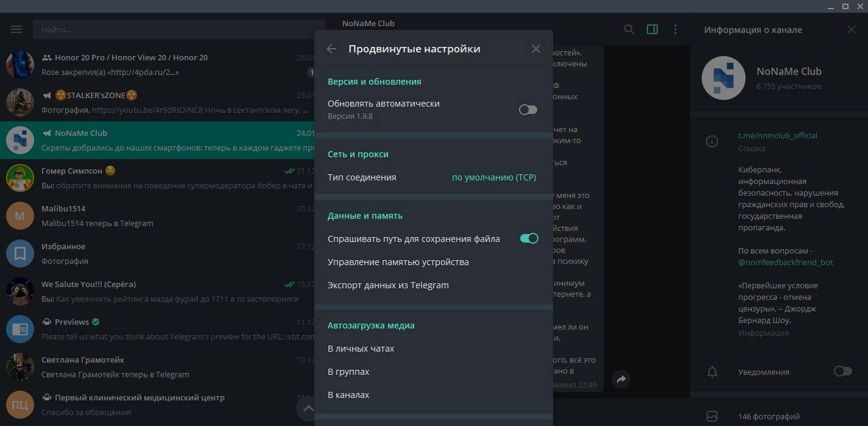The width and height of the screenshot is (868, 426).
Task: Open the hamburger main menu
Action: [x=16, y=29]
